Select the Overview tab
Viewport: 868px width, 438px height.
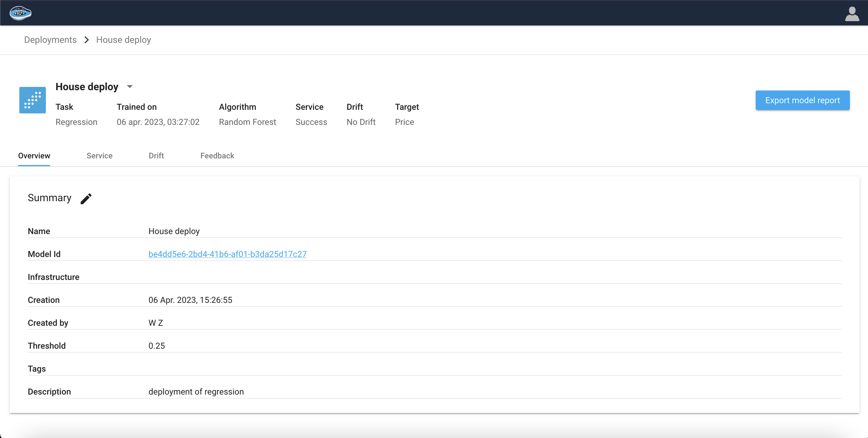(x=34, y=156)
